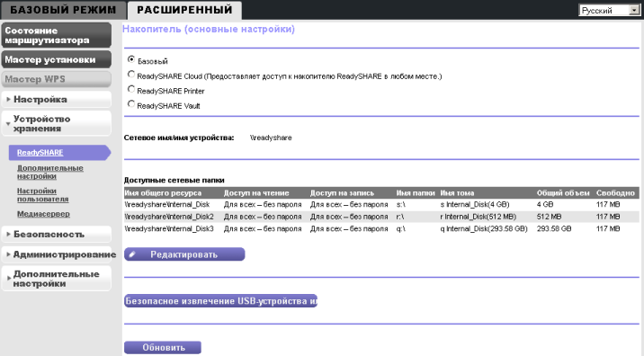Select the ReadySHARE Printer radio option
The image size is (644, 356).
coord(131,89)
